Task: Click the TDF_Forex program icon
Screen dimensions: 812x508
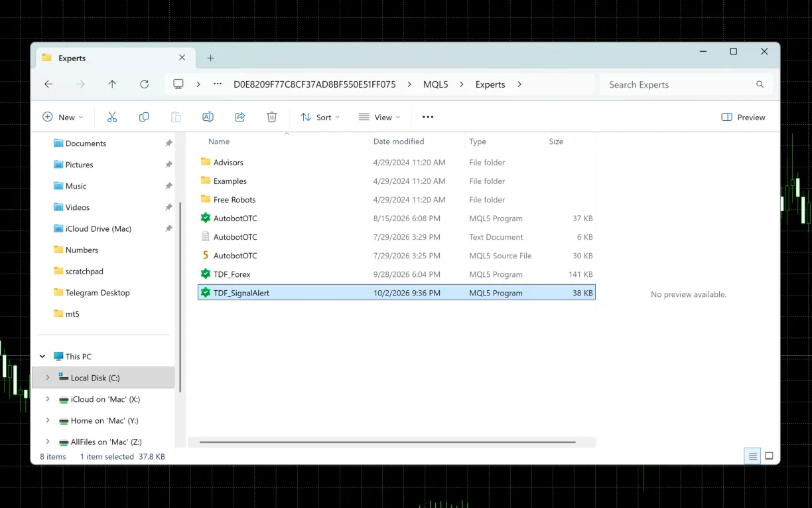Action: point(206,274)
